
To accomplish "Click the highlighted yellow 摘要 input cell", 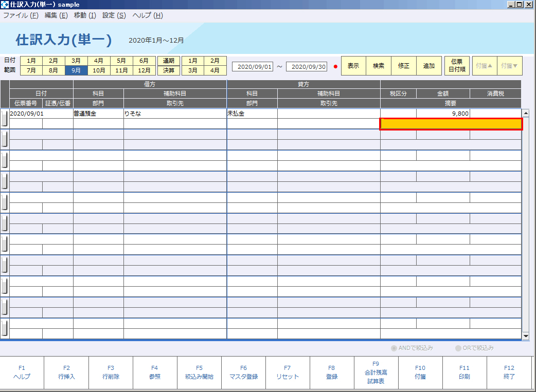I will click(451, 124).
